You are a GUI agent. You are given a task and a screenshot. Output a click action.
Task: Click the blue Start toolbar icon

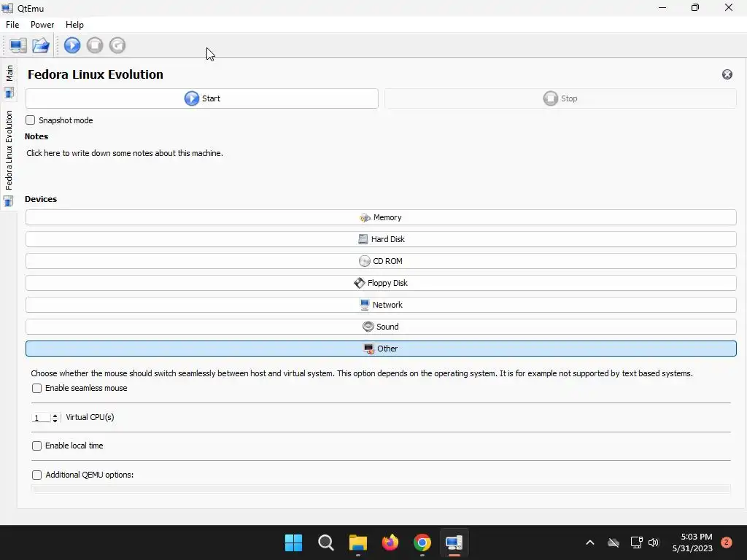(x=72, y=45)
